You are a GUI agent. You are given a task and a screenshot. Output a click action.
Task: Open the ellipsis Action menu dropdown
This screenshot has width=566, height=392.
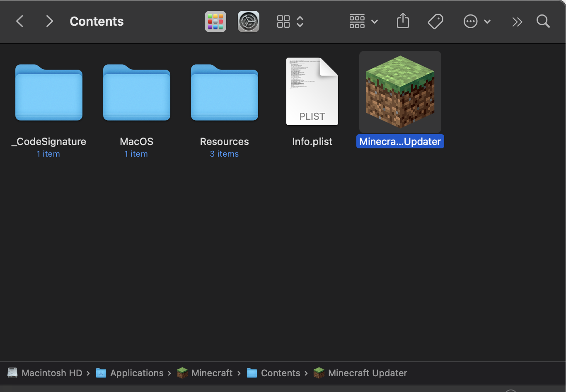click(x=477, y=22)
